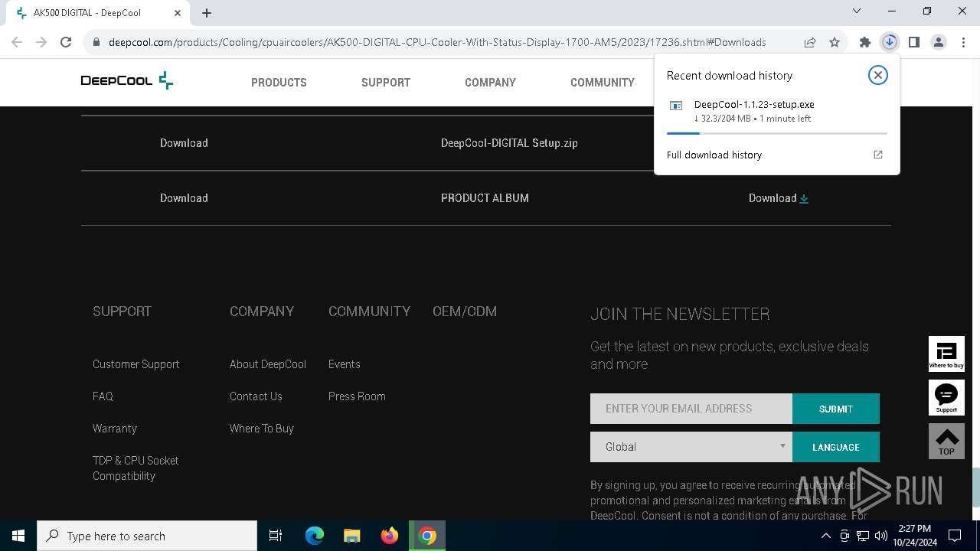This screenshot has width=980, height=551.
Task: Open the Where to buy side widget
Action: [x=946, y=354]
